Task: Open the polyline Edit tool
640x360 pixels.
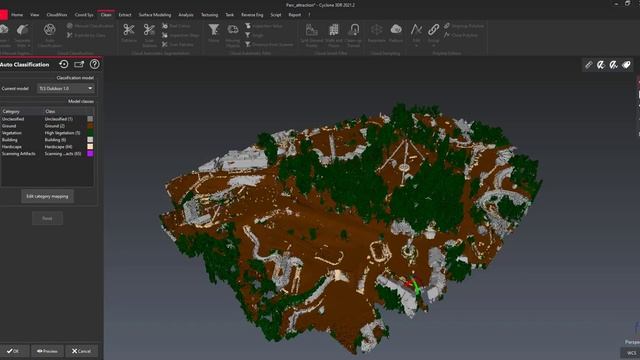Action: click(416, 35)
